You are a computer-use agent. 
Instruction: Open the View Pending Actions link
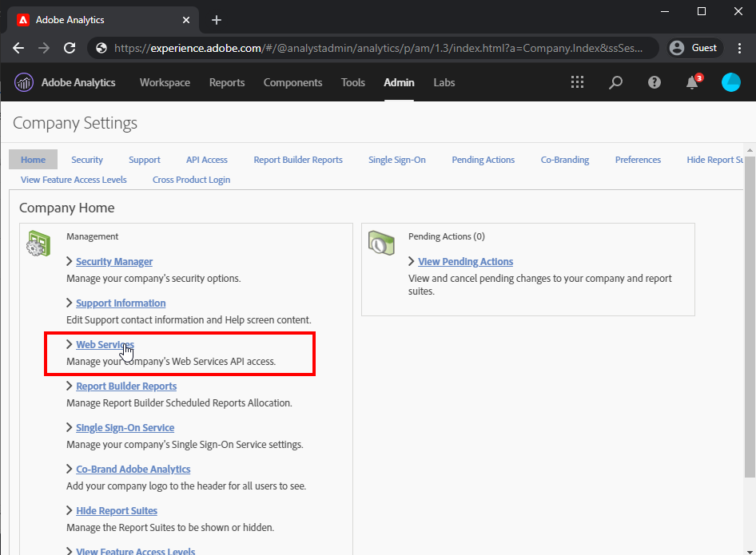click(x=466, y=262)
